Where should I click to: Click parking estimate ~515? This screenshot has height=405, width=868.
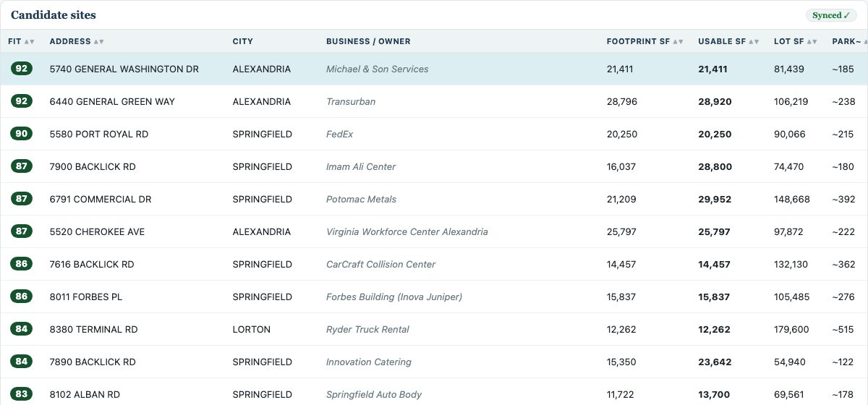[844, 330]
